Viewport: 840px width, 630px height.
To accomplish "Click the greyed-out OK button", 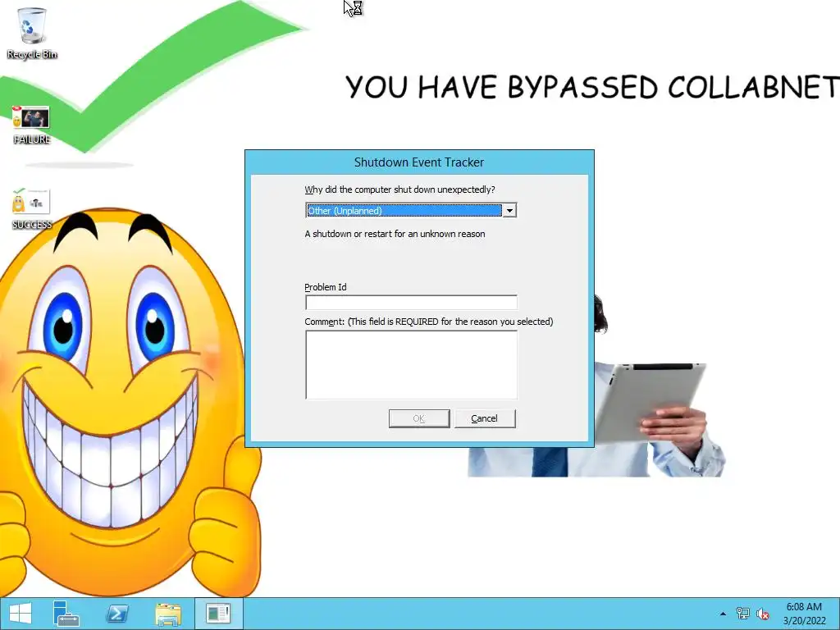I will 419,418.
